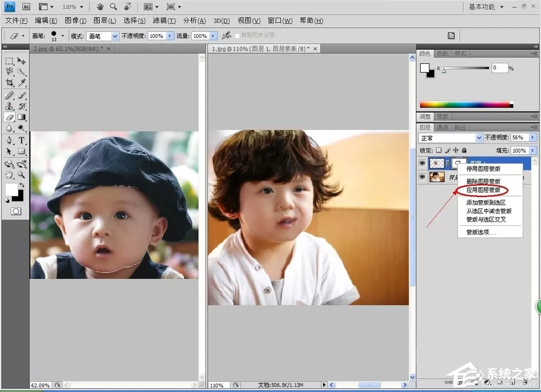Select the Horizontal Type tool

point(22,140)
